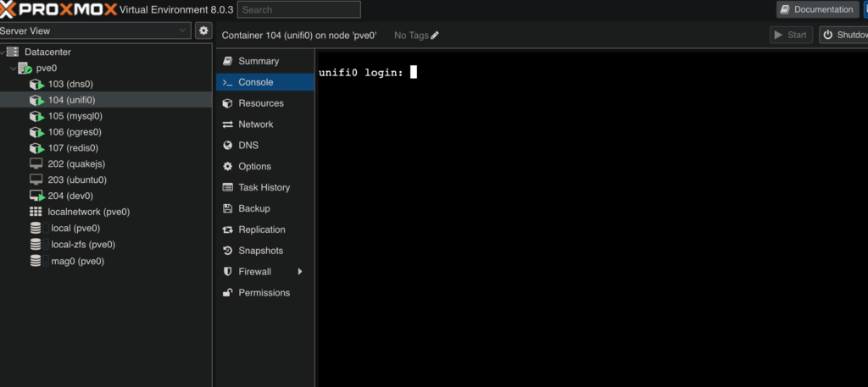Click the local-zfs (pve0) storage icon

point(36,245)
